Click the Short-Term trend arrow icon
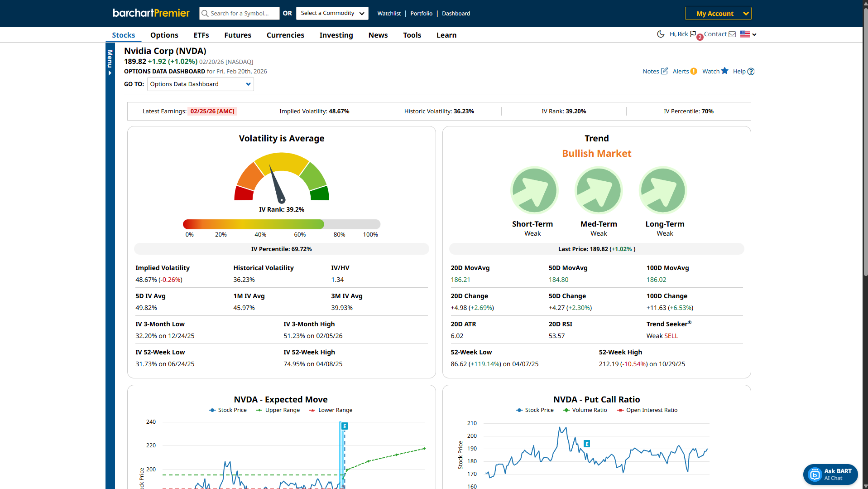This screenshot has height=489, width=868. (x=534, y=190)
